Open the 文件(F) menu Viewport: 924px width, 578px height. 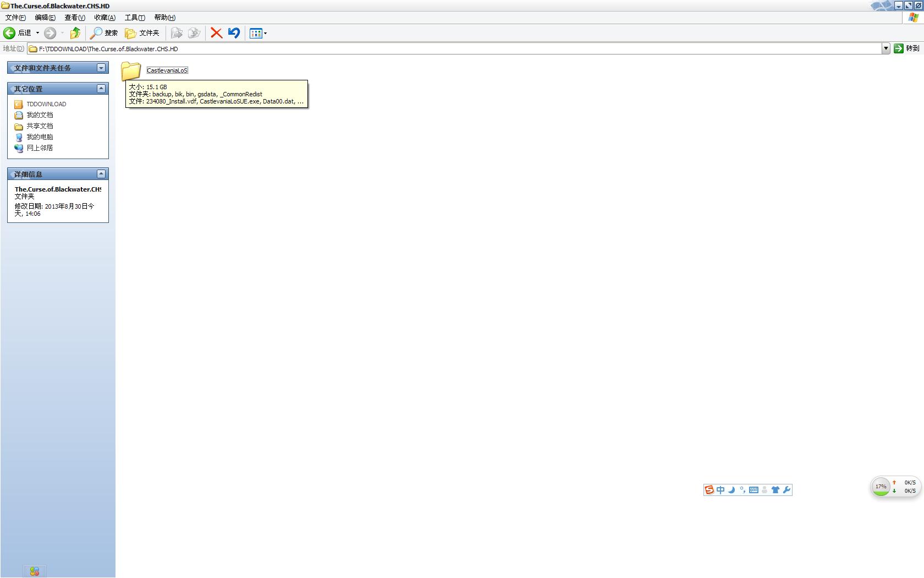coord(15,18)
